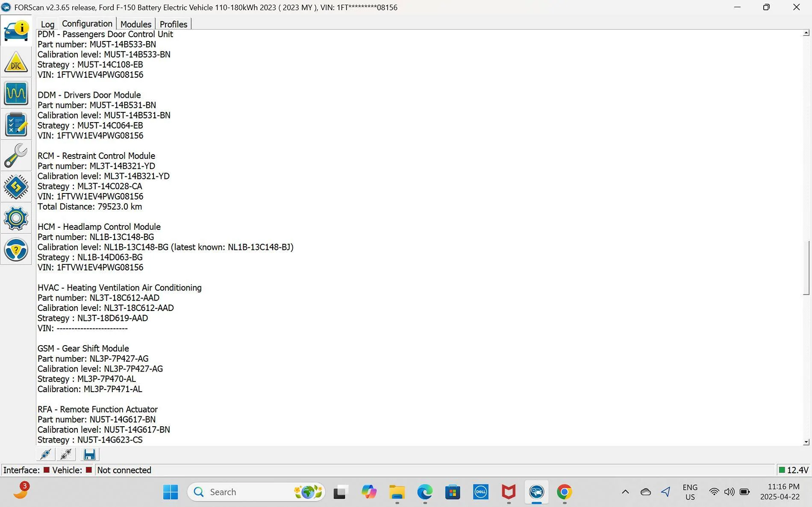Image resolution: width=812 pixels, height=507 pixels.
Task: Click 'Strategy : MU5T-14C064-EB' line
Action: pos(90,126)
